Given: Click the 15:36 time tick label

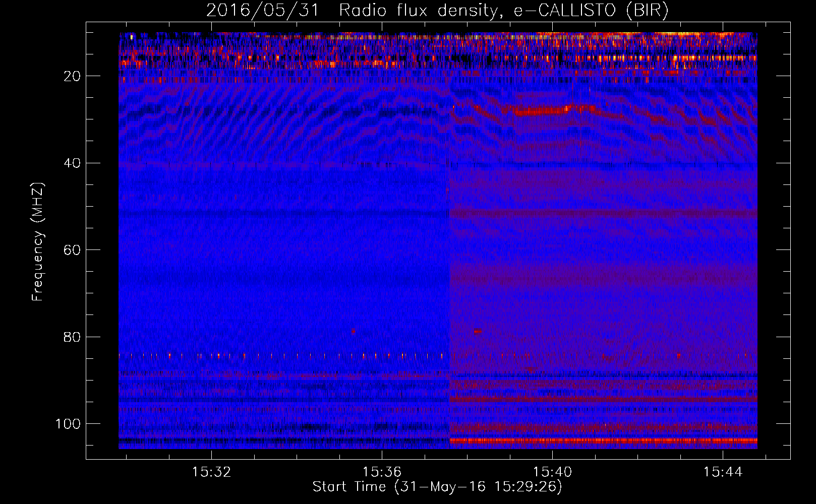Looking at the screenshot, I should (382, 472).
